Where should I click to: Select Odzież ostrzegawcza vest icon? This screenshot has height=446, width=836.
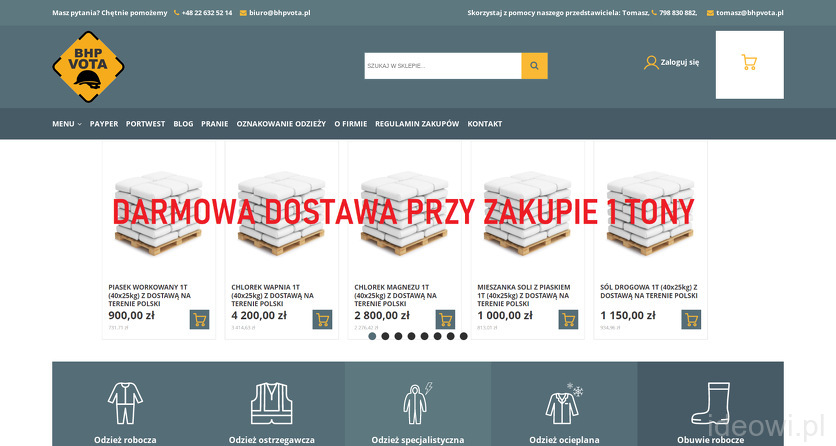click(x=271, y=403)
